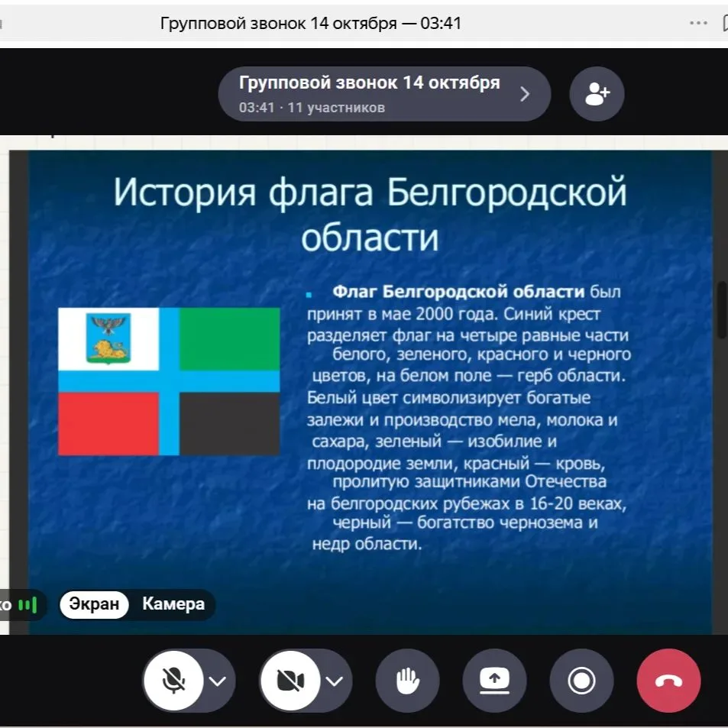Click the window title 'Групповой звонок 14 октября — 03:41'

point(311,23)
